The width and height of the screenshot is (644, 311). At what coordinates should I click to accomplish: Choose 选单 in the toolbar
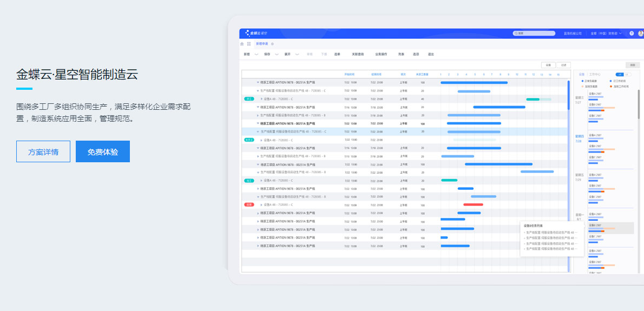337,54
